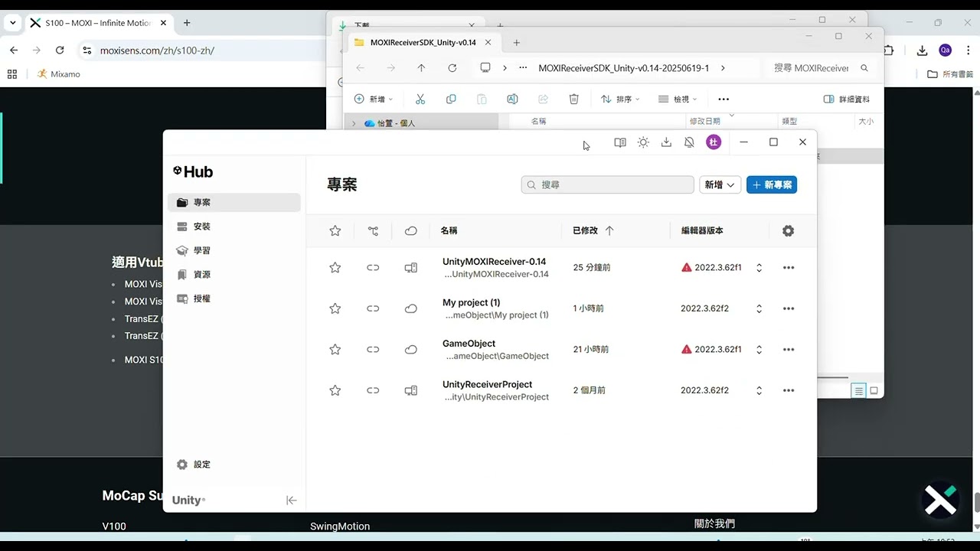The height and width of the screenshot is (551, 980).
Task: Click the link icon on My project (1) row
Action: pyautogui.click(x=373, y=308)
